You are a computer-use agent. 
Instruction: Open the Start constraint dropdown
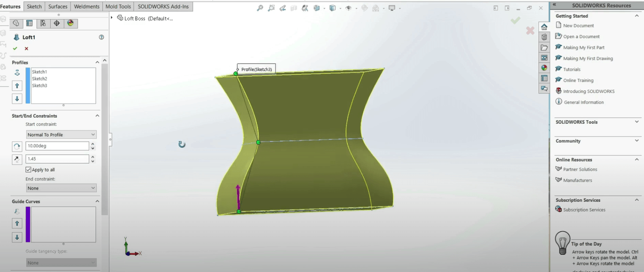[61, 135]
